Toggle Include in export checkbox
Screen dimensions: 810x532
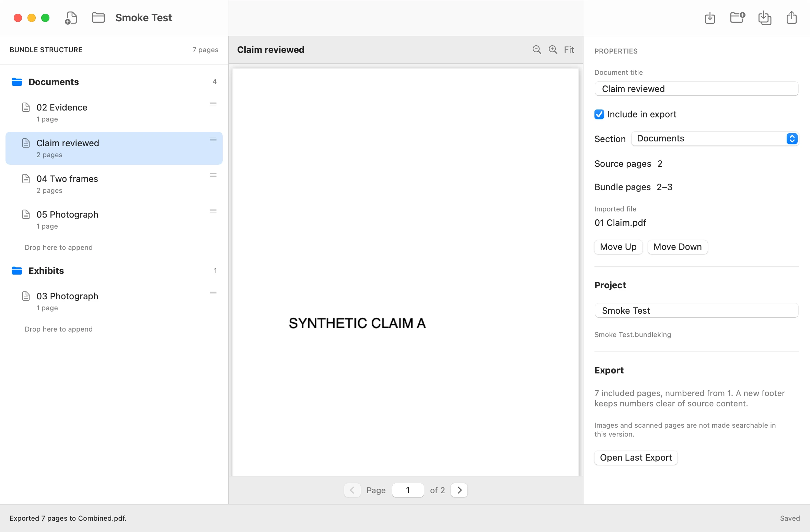click(599, 114)
